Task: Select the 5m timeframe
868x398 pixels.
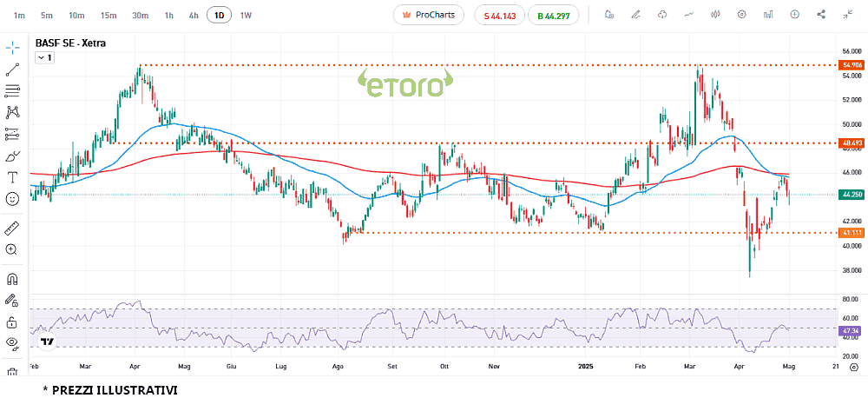Action: (47, 16)
